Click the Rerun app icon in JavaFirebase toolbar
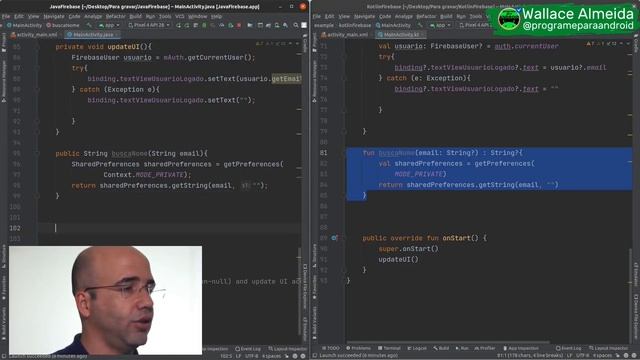This screenshot has height=360, width=640. coord(178,25)
